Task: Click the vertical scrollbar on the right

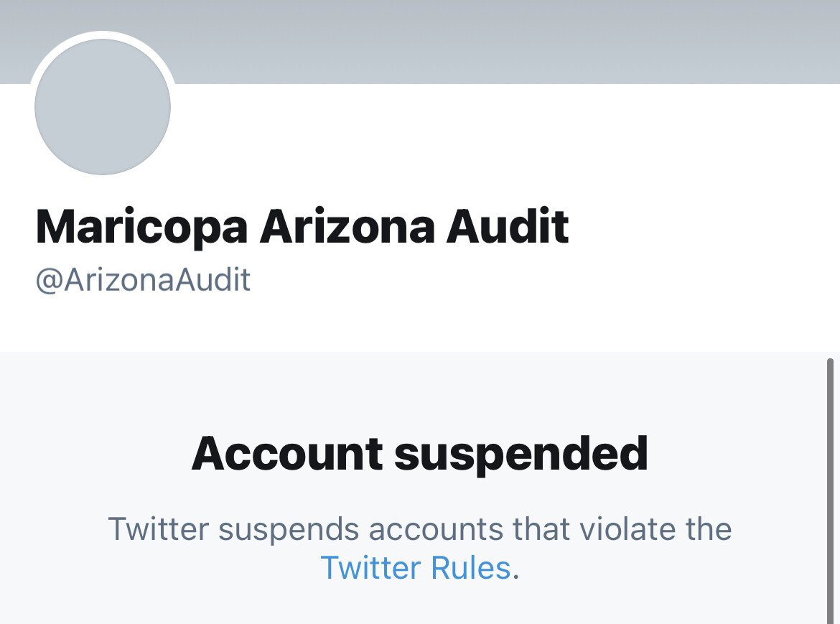Action: point(831,488)
